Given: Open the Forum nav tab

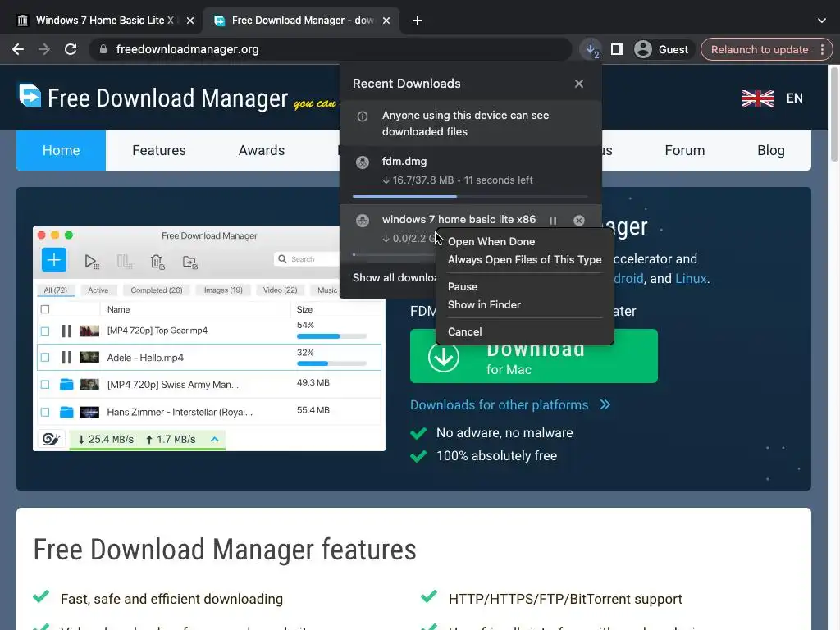Looking at the screenshot, I should (685, 151).
